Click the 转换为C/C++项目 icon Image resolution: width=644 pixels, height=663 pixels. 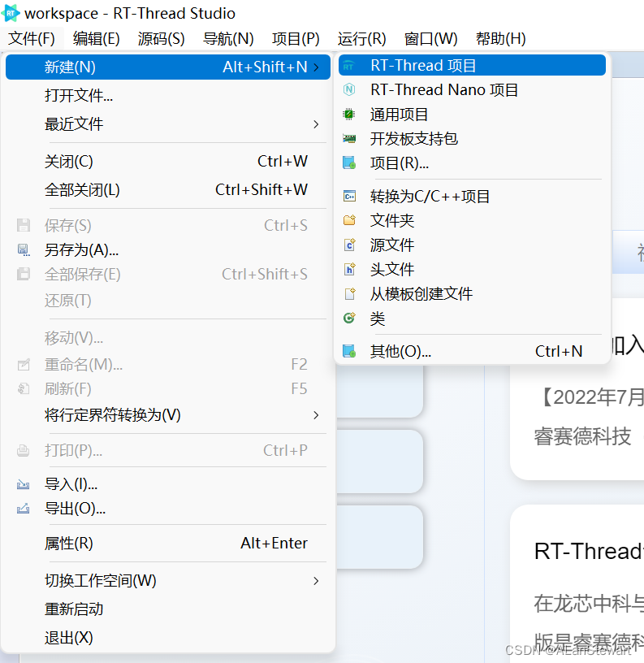[x=349, y=196]
